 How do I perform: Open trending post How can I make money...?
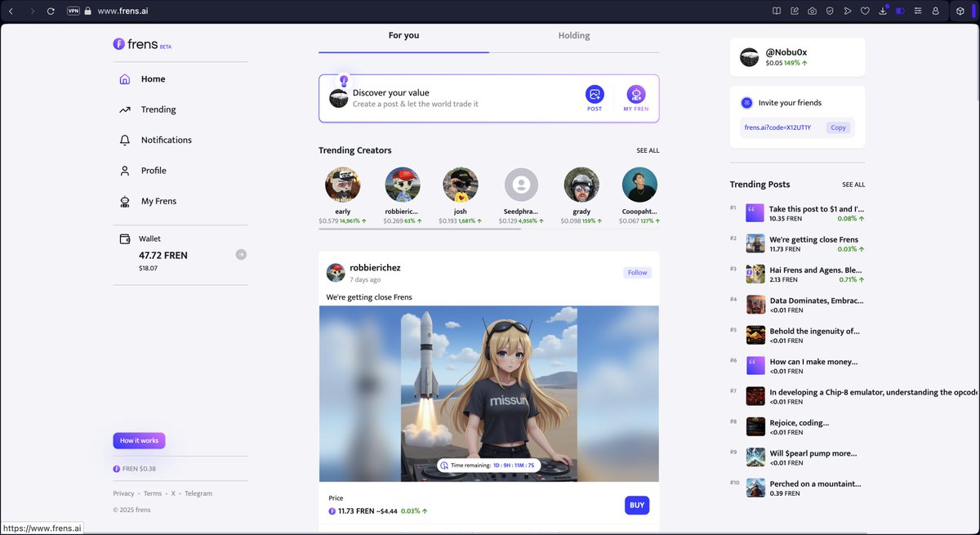(x=797, y=366)
